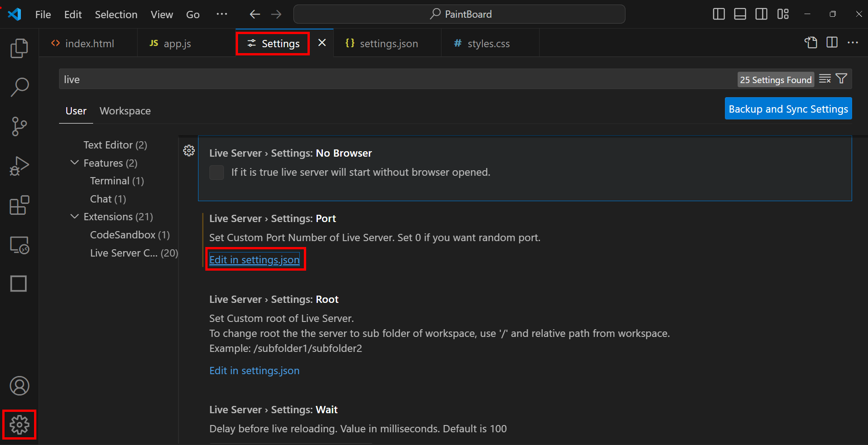Click 'Live Server › Settings: Root' heading
The image size is (868, 445).
[274, 299]
